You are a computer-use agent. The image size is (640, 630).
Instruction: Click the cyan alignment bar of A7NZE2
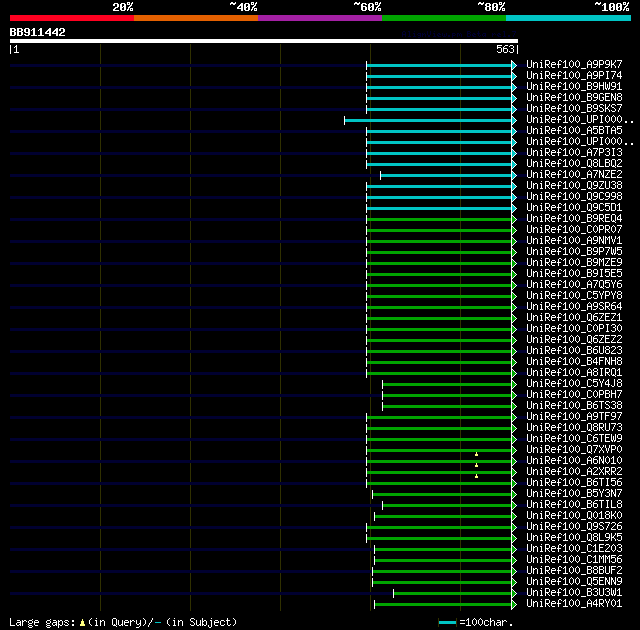coord(446,175)
